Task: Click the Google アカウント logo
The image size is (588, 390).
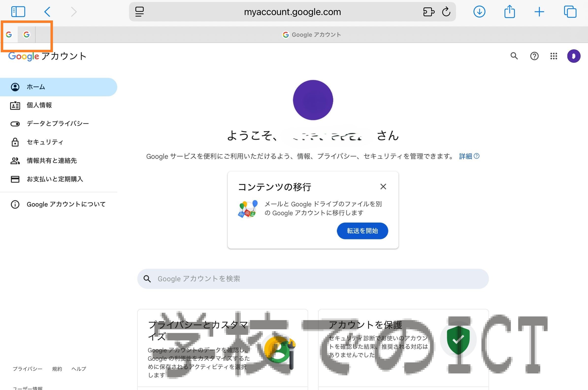Action: point(47,56)
